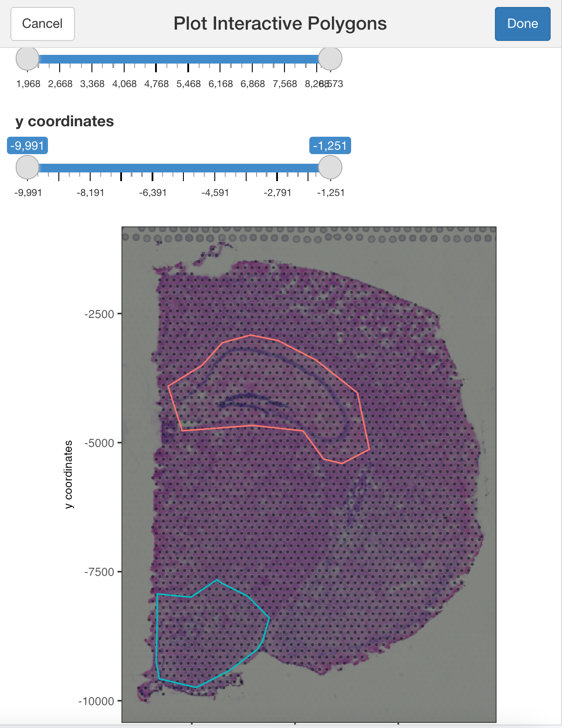Click the -5000 y-axis label on plot
562x728 pixels.
[99, 443]
